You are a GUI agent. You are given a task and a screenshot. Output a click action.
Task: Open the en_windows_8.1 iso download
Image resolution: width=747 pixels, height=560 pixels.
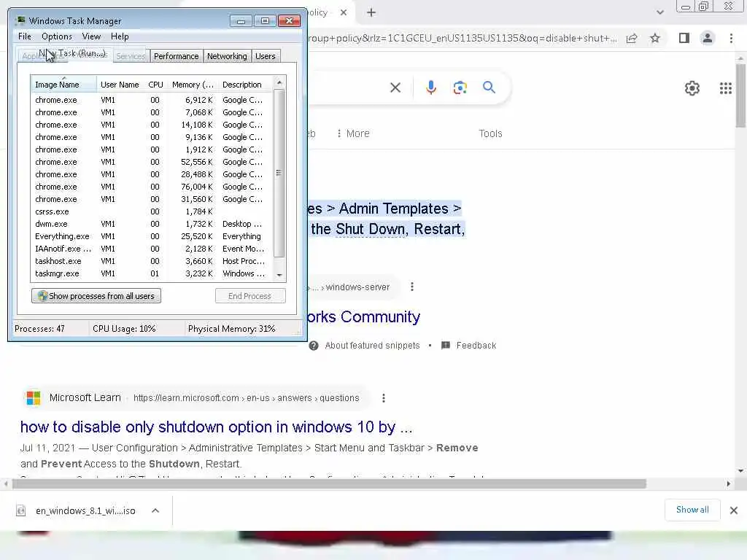pyautogui.click(x=76, y=510)
